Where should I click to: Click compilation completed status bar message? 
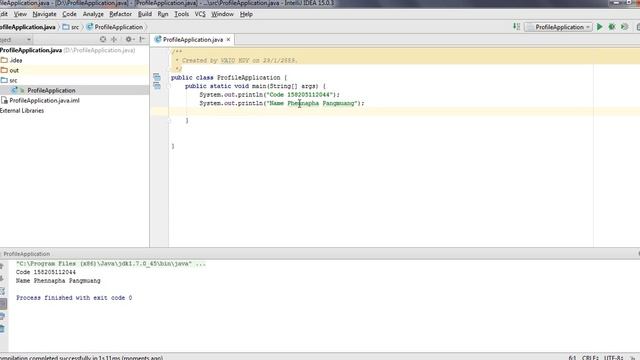tap(82, 358)
